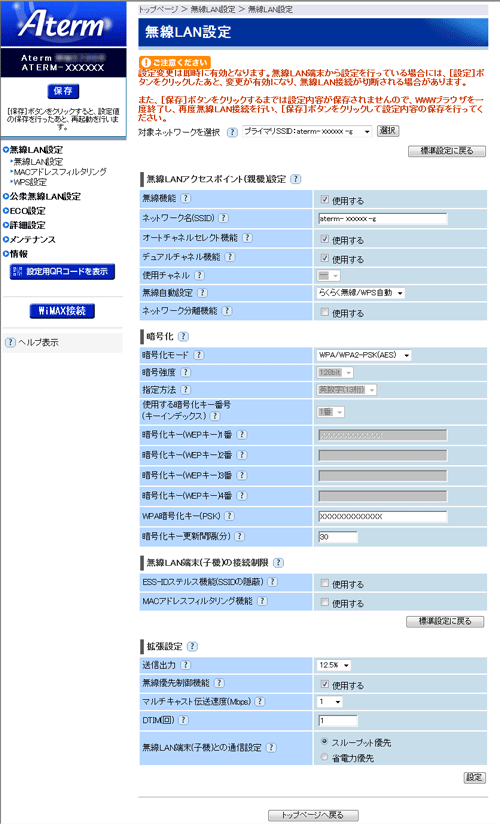This screenshot has width=500, height=824.
Task: Click the help icon beside ネットワーク名(SSID)
Action: tap(223, 218)
